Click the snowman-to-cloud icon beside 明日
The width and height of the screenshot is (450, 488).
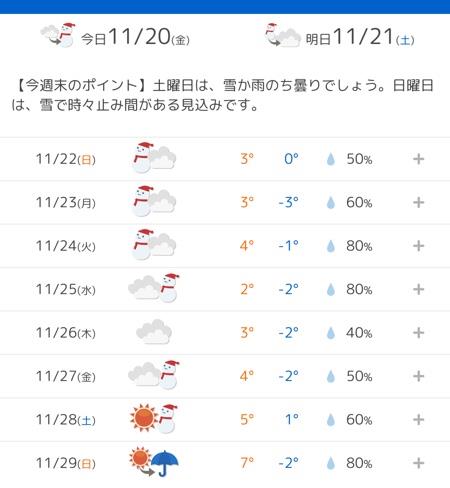(283, 35)
